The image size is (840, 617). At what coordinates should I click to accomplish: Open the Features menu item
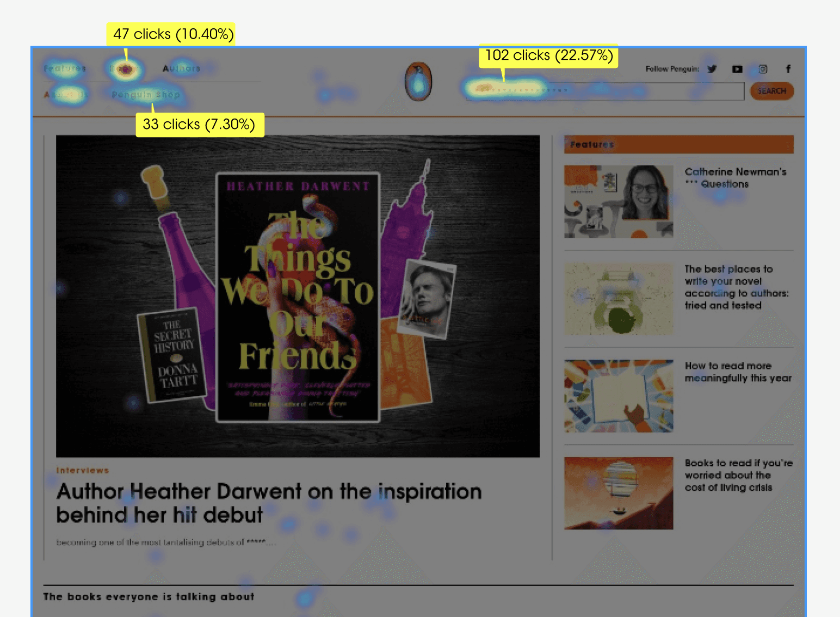coord(65,69)
